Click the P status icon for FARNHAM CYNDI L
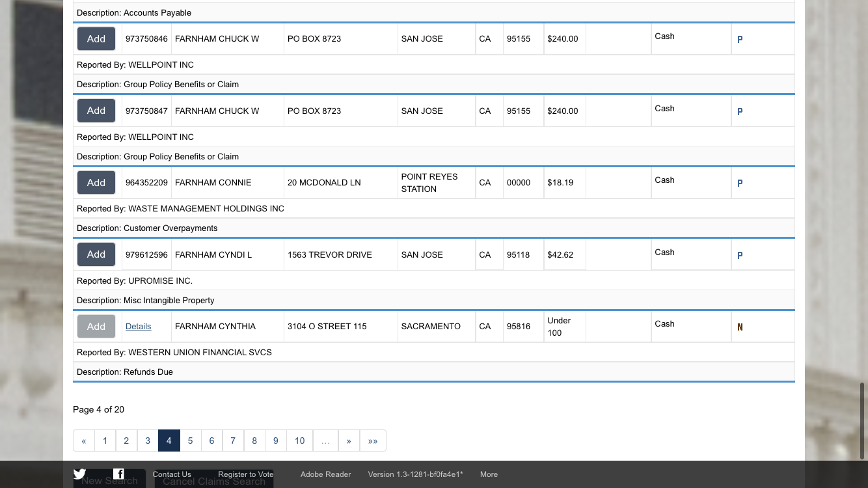868x488 pixels. pos(740,255)
